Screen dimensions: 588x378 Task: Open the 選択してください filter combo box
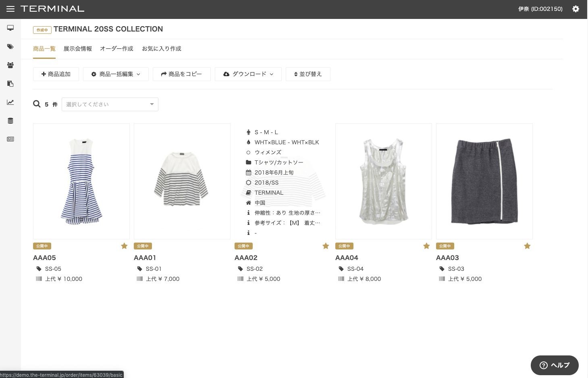pyautogui.click(x=110, y=104)
